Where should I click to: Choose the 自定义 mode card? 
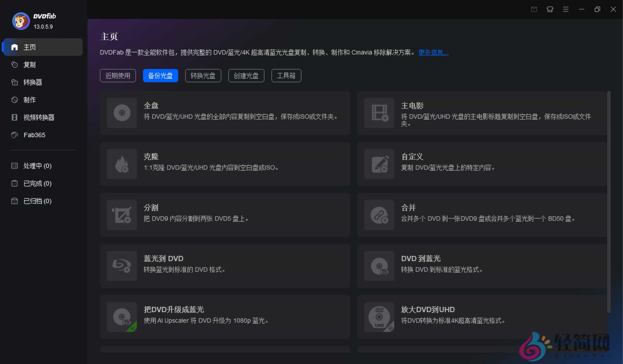click(x=482, y=164)
